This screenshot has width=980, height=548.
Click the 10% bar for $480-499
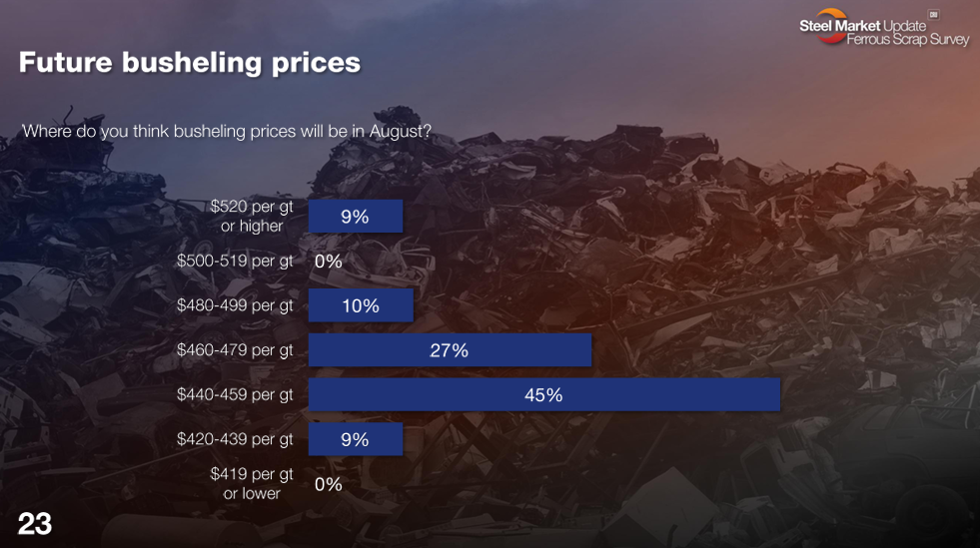pos(361,305)
